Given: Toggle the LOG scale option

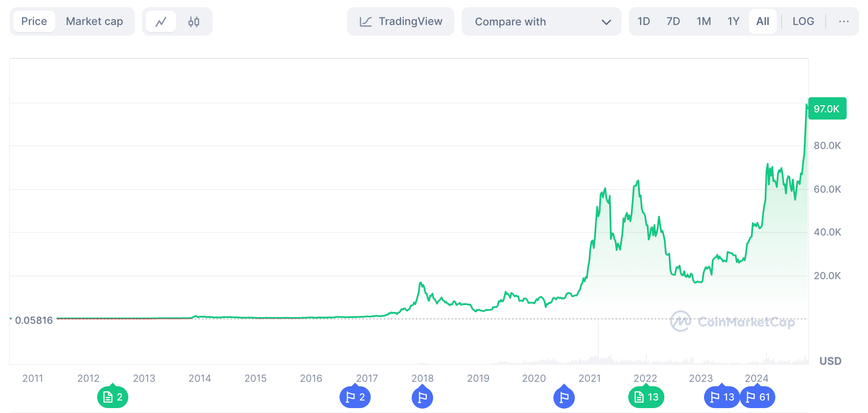Looking at the screenshot, I should tap(803, 21).
